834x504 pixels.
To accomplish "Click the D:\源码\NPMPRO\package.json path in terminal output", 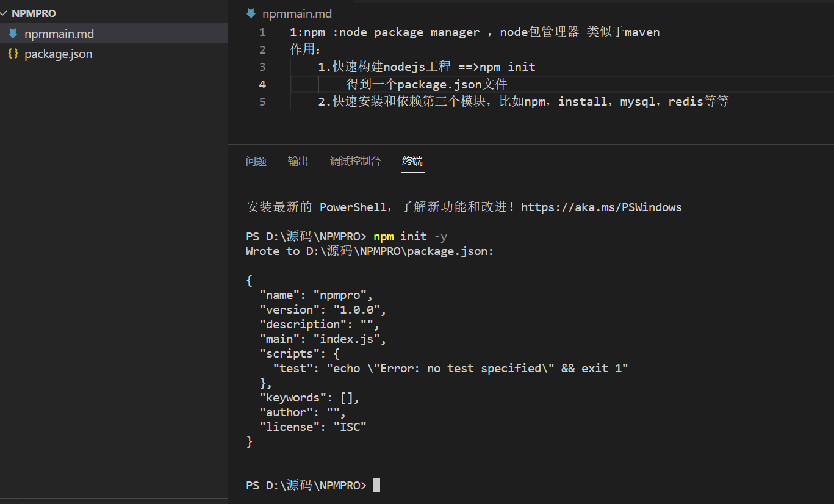I will [399, 251].
